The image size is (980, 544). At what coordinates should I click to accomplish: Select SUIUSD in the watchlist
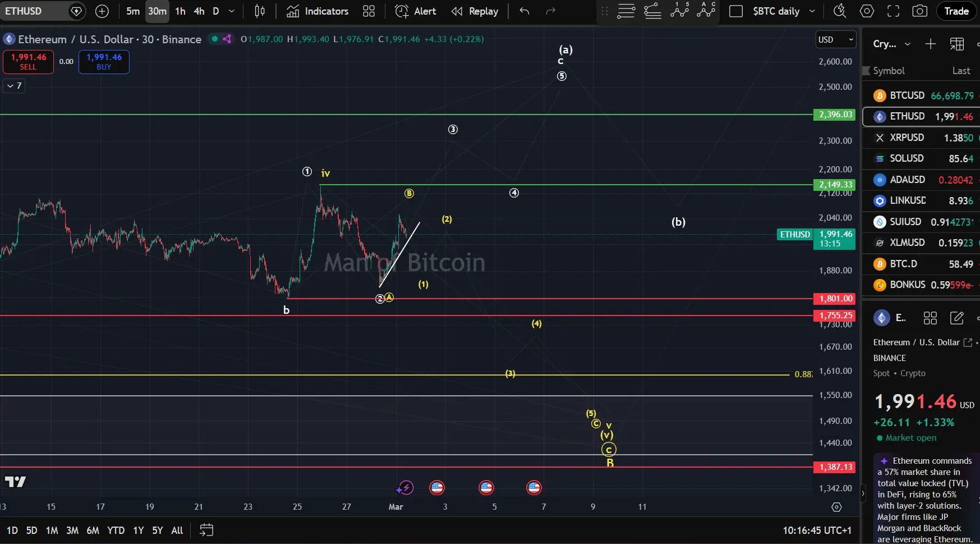921,222
